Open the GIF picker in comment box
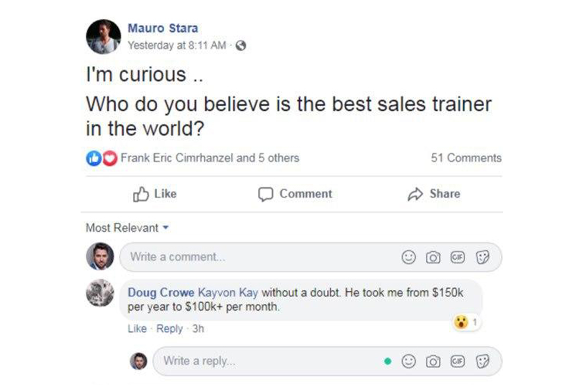This screenshot has height=390, width=588. (x=457, y=257)
